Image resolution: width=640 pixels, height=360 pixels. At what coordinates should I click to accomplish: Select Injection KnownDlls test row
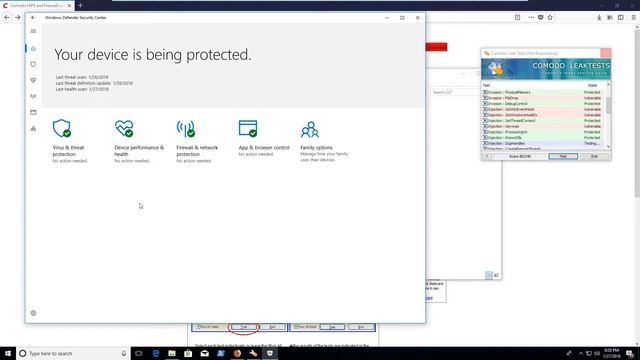tap(542, 138)
